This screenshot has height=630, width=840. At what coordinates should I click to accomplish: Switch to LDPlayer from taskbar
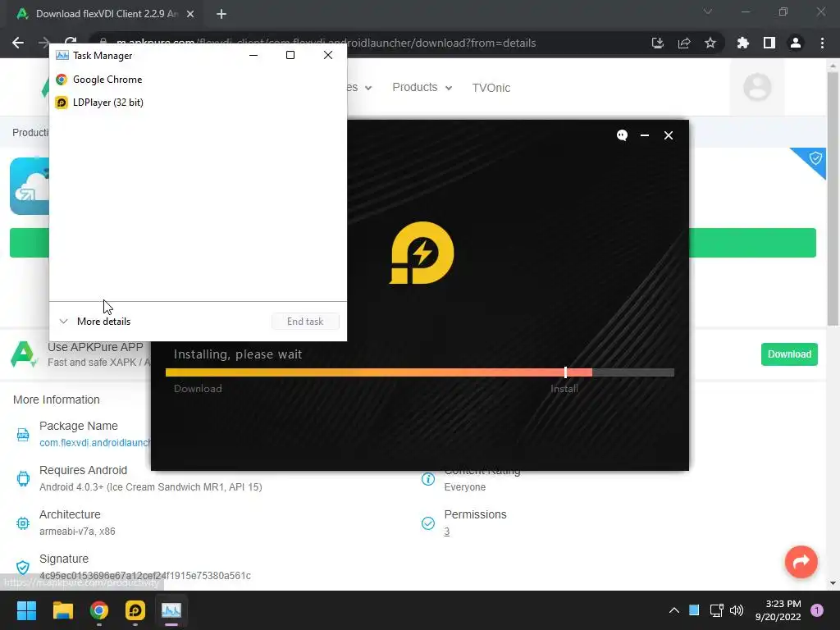[135, 610]
